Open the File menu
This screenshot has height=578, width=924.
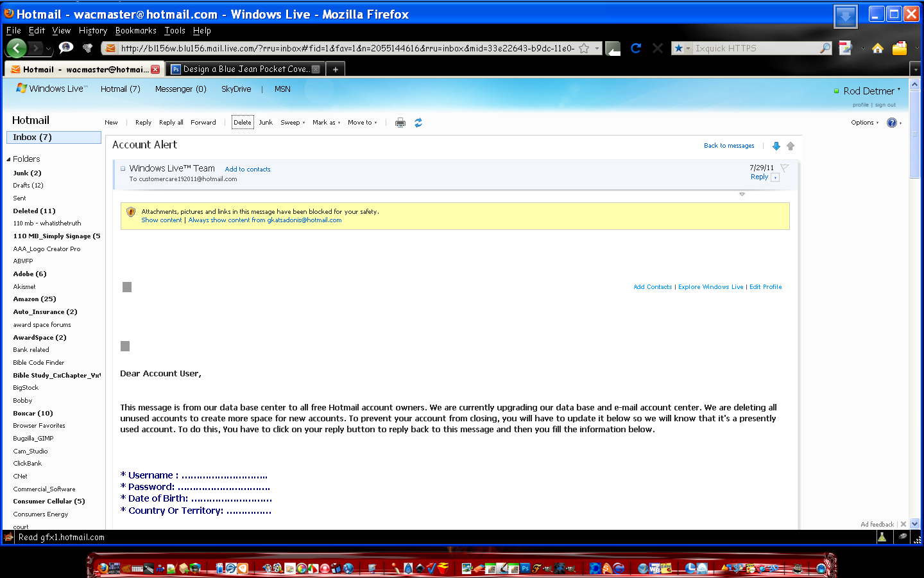[x=13, y=30]
